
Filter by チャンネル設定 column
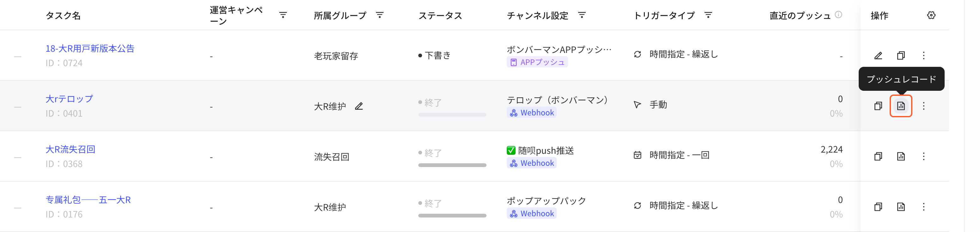pyautogui.click(x=582, y=15)
